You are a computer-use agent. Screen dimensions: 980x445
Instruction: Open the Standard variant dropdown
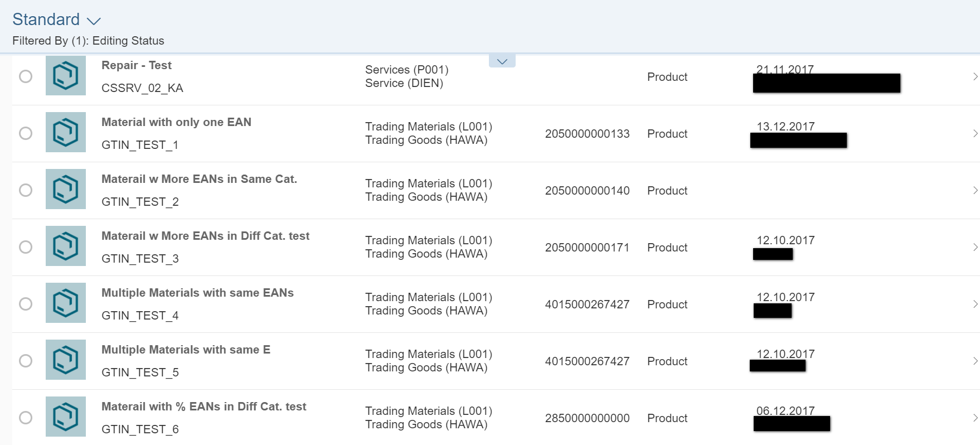pyautogui.click(x=56, y=20)
